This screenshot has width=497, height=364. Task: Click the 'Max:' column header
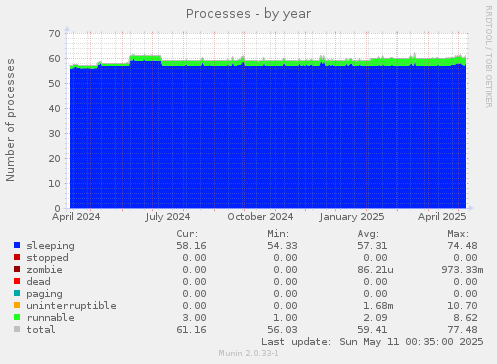458,234
